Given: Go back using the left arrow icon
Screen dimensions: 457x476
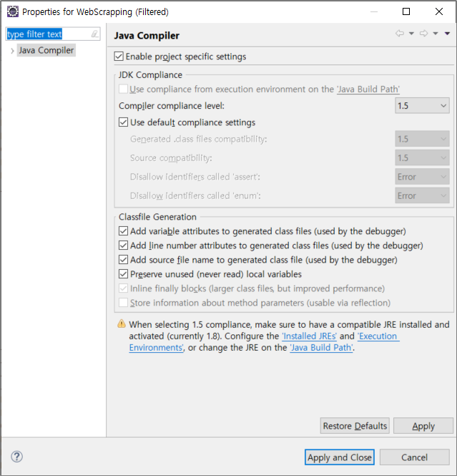Looking at the screenshot, I should click(x=400, y=34).
